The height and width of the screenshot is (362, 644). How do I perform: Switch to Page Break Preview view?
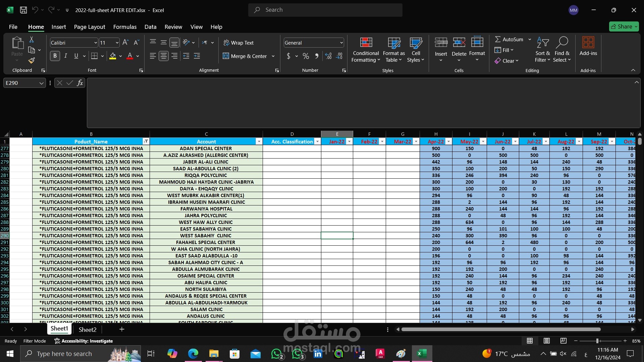[563, 341]
